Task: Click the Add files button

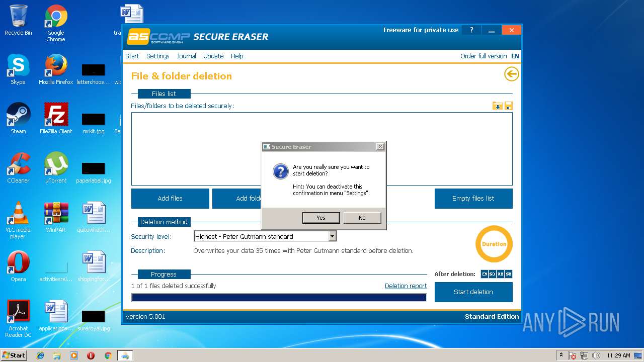Action: [170, 199]
